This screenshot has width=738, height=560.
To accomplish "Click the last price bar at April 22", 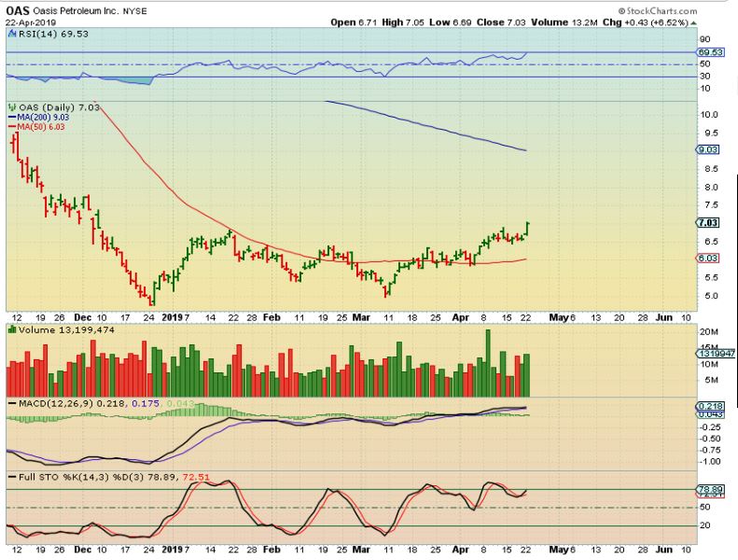I will pos(528,229).
